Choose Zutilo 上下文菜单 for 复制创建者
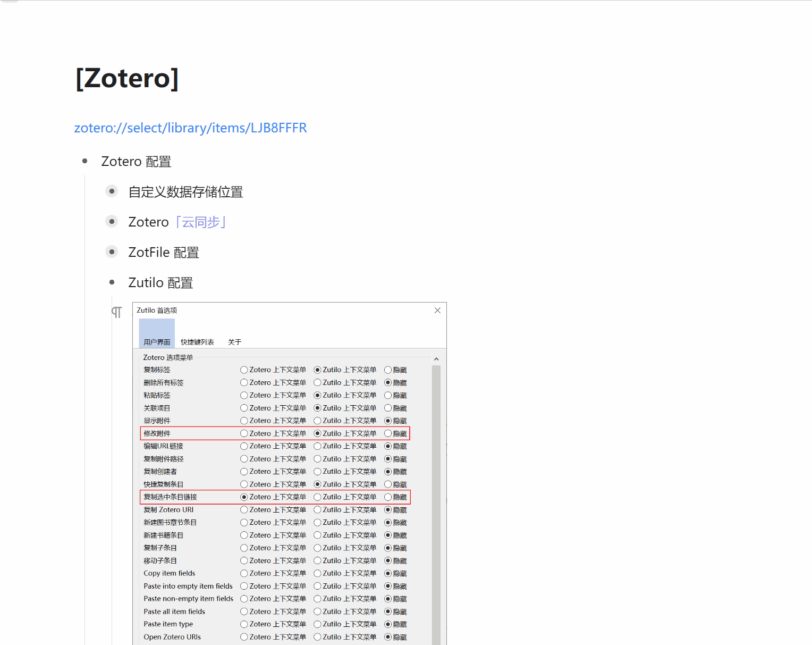The width and height of the screenshot is (812, 645). pyautogui.click(x=318, y=472)
